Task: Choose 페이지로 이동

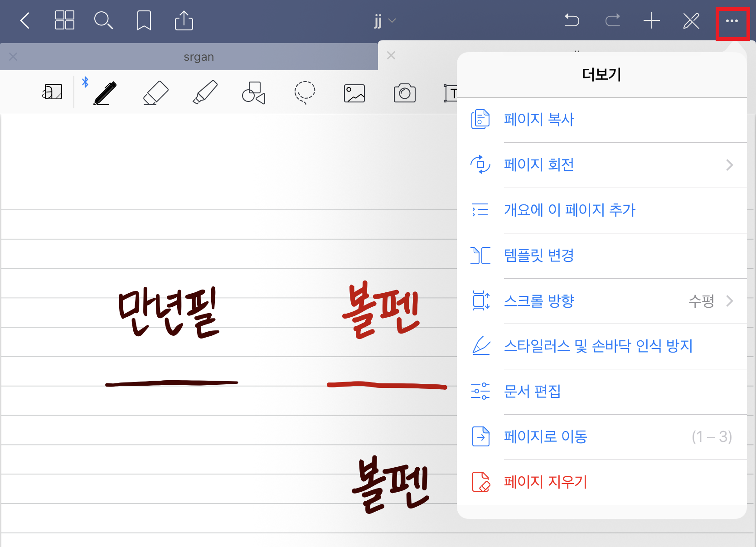Action: [602, 437]
